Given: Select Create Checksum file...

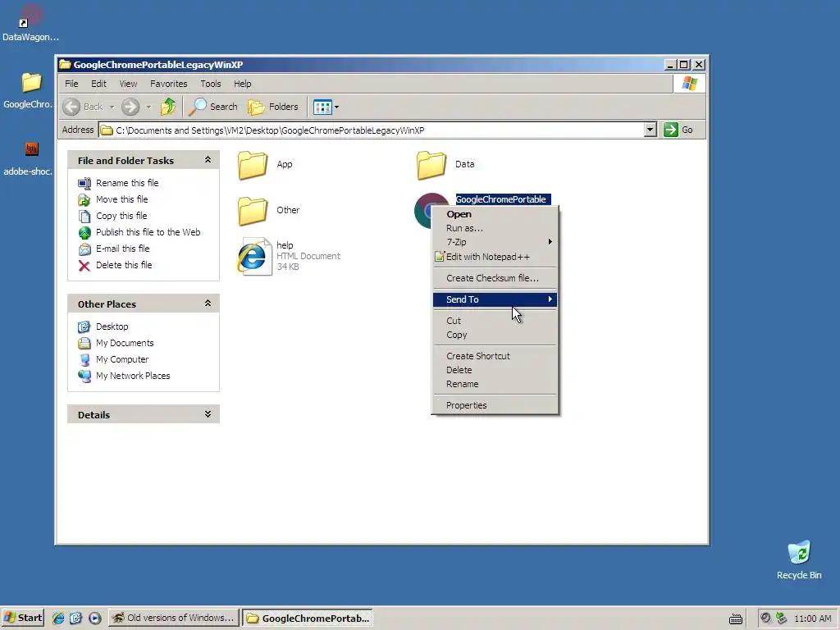Looking at the screenshot, I should pyautogui.click(x=495, y=279).
